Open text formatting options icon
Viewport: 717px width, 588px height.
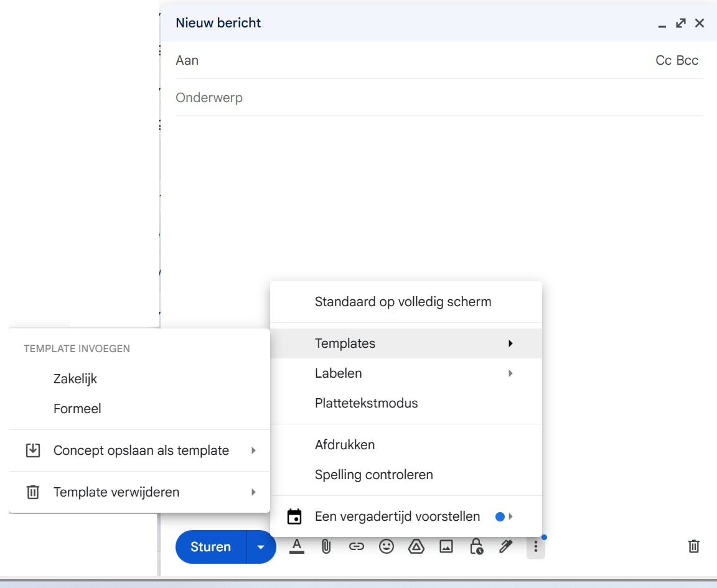(297, 547)
